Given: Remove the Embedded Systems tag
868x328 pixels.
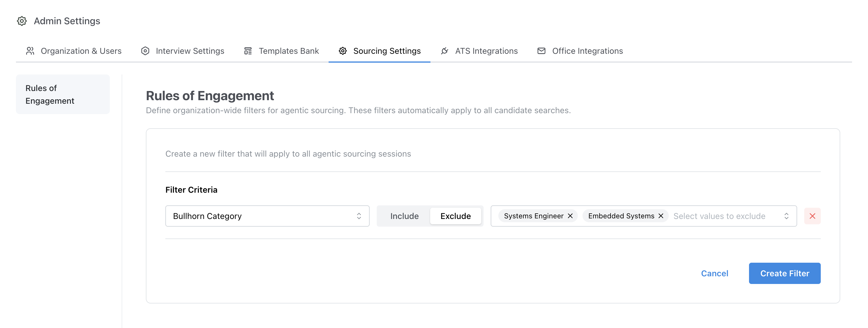Looking at the screenshot, I should click(661, 216).
